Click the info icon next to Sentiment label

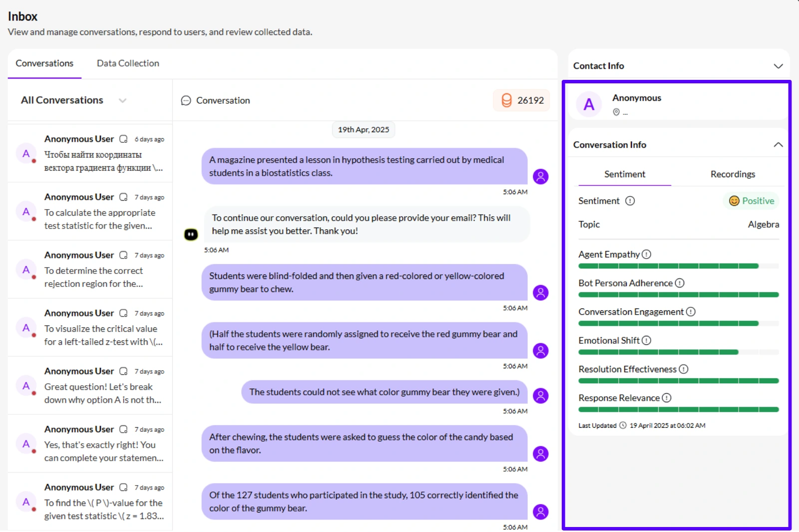tap(630, 201)
